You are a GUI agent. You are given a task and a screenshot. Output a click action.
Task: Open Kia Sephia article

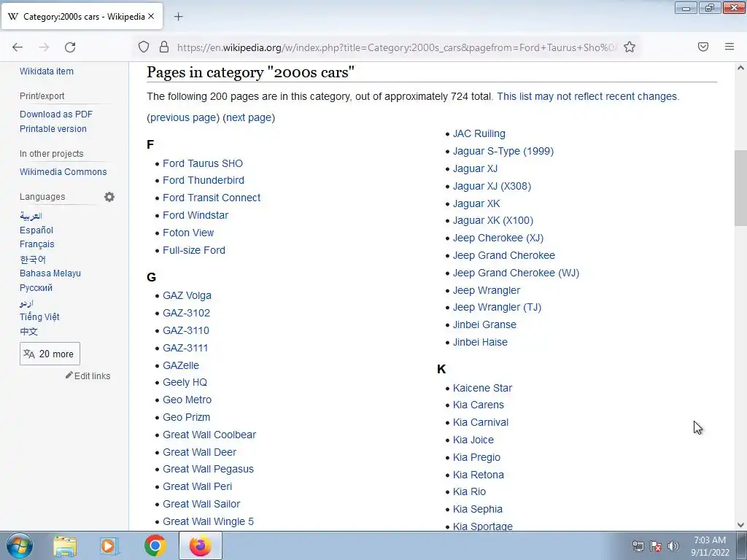477,509
